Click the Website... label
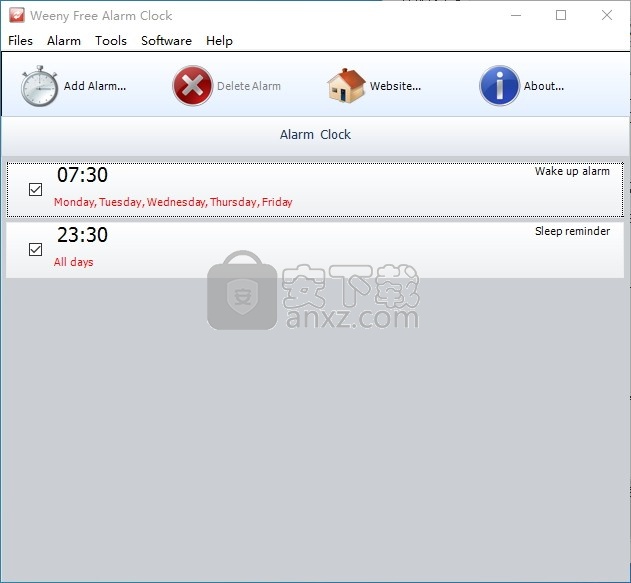 pos(395,86)
